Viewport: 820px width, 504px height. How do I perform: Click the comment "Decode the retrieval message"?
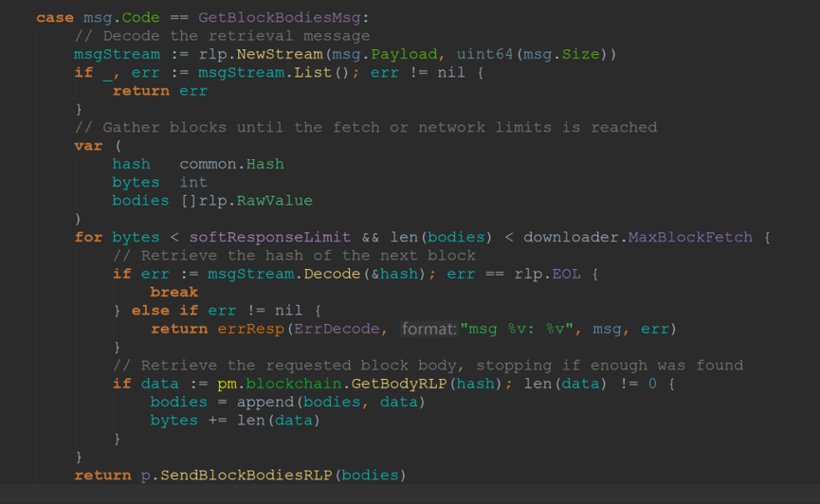[x=222, y=36]
